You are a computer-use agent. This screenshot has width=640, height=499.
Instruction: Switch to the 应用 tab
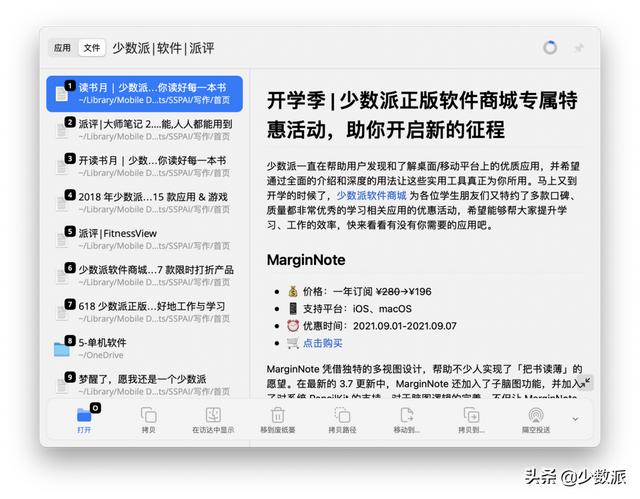tap(62, 48)
